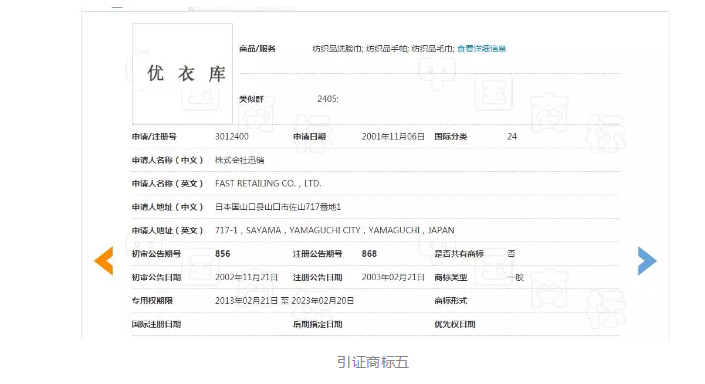Click the 国际分类 label

(x=451, y=137)
